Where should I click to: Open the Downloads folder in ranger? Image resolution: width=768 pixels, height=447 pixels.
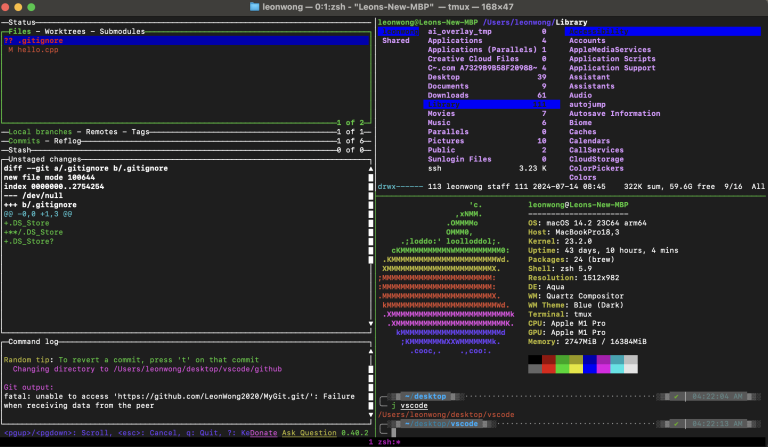click(449, 94)
